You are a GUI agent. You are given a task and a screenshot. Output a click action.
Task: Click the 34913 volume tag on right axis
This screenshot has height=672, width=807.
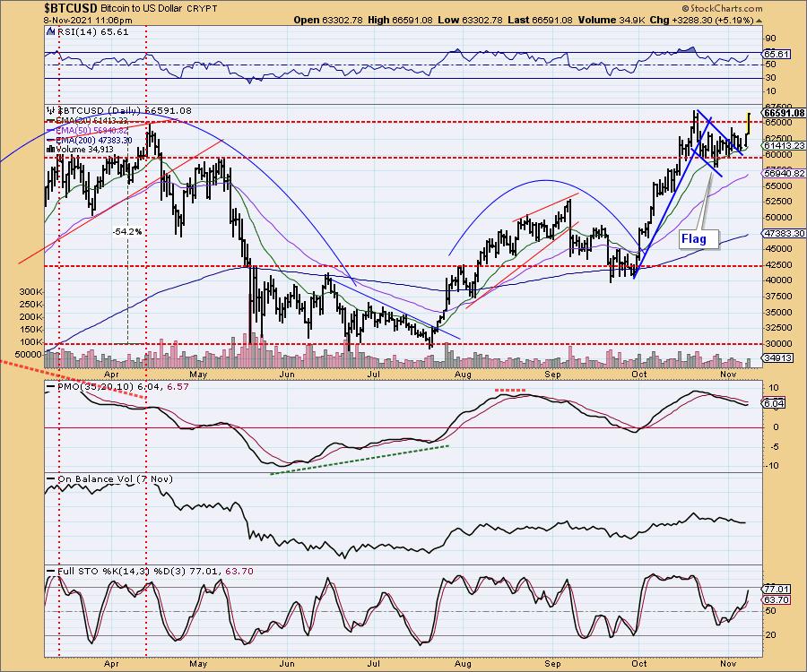[x=777, y=358]
